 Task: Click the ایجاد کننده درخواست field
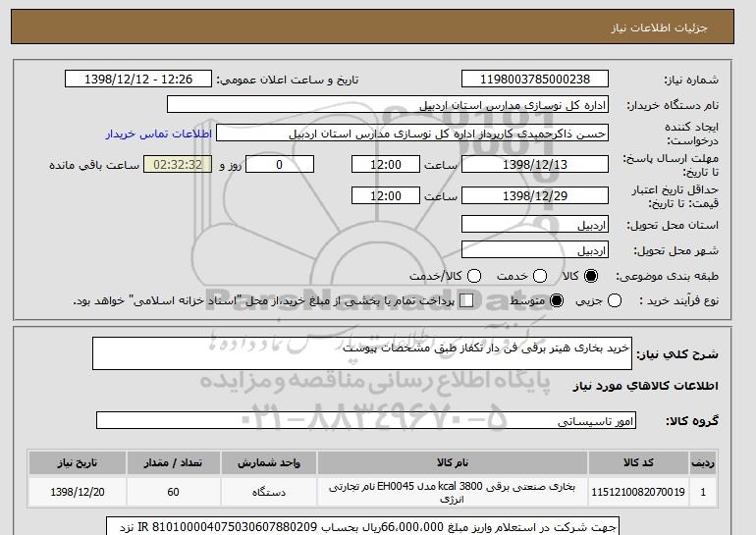pyautogui.click(x=412, y=134)
